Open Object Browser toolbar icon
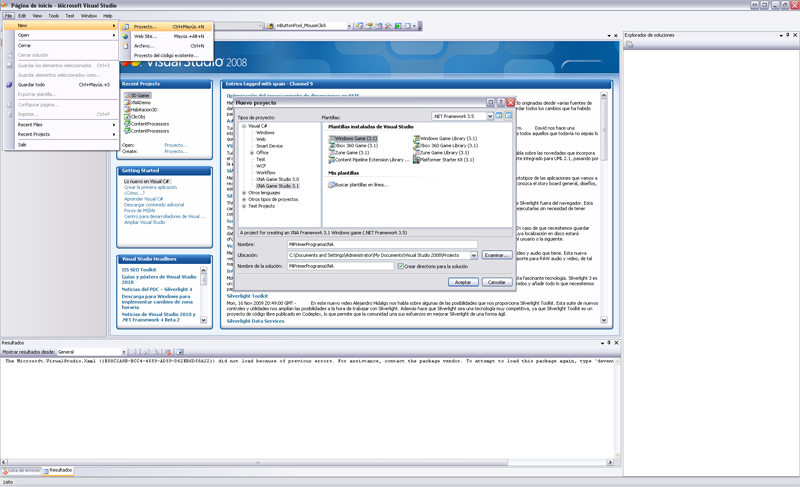Viewport: 800px width, 487px height. coord(379,25)
